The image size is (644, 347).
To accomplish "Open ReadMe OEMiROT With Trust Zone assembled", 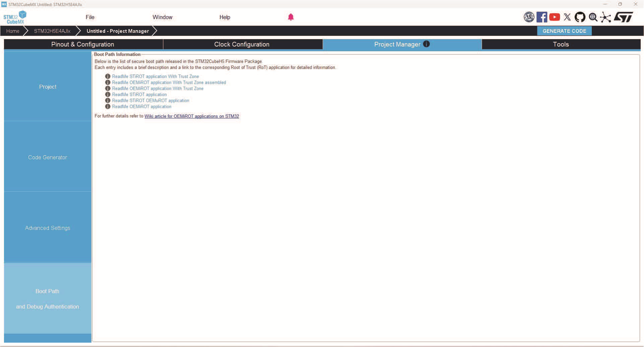I will (x=169, y=82).
